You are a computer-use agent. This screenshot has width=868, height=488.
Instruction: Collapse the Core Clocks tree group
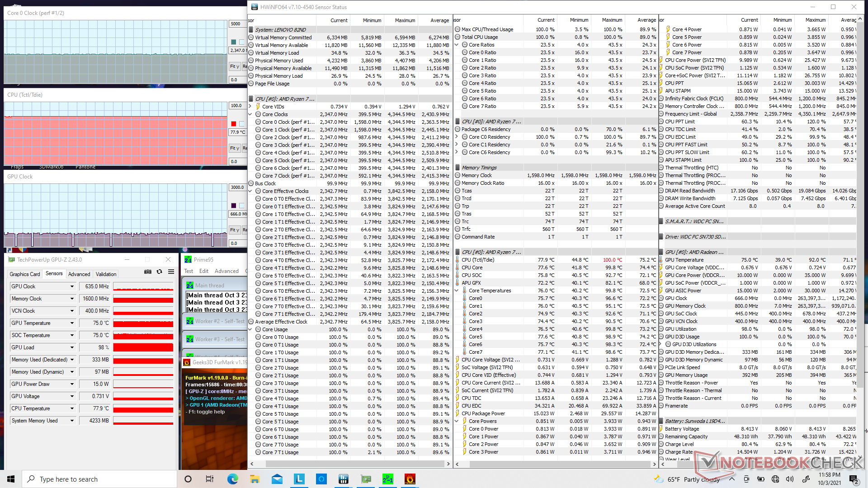click(x=251, y=114)
